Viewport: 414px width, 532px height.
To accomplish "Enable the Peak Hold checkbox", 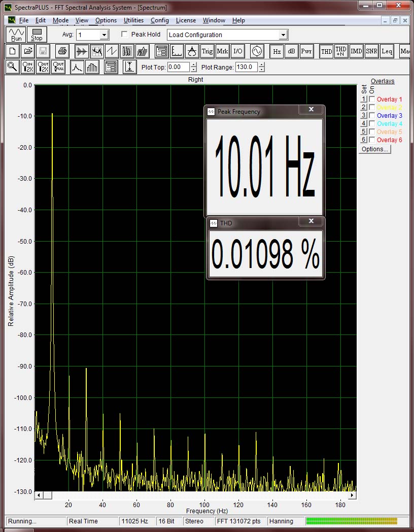I will point(125,35).
